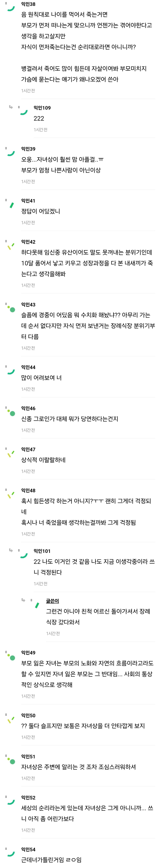Image resolution: width=159 pixels, height=868 pixels.
Task: Click the 익인48 username
Action: click(28, 490)
